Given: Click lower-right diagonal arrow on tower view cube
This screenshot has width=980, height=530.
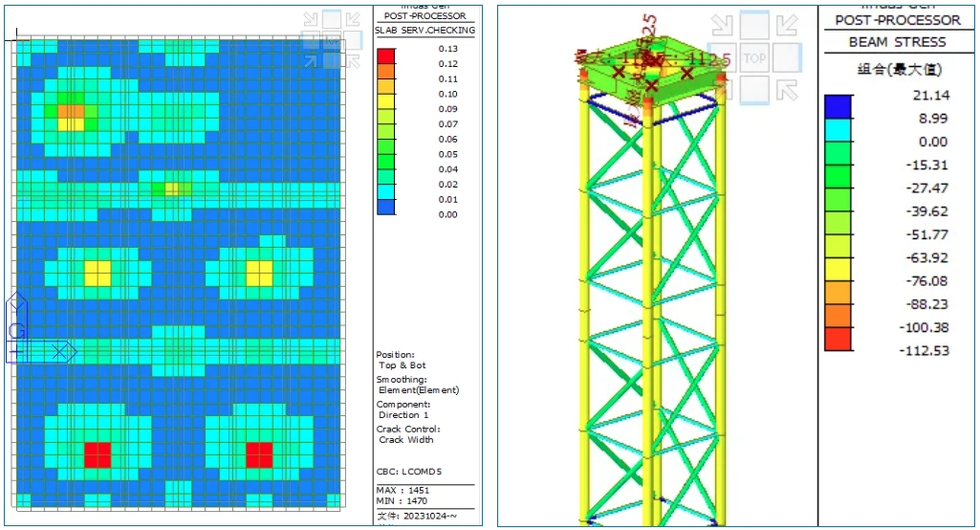Looking at the screenshot, I should click(x=786, y=90).
